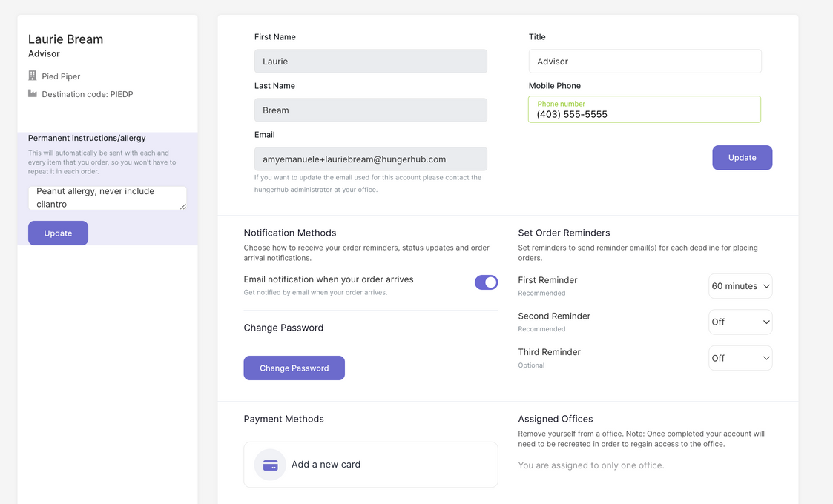Focus the Email address field
Screen dimensions: 833x504
[x=370, y=159]
